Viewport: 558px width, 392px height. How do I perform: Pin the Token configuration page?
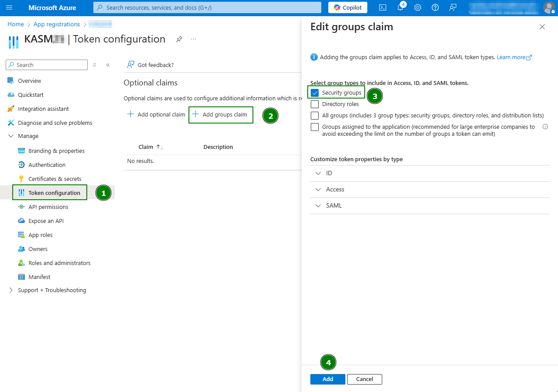click(x=179, y=39)
